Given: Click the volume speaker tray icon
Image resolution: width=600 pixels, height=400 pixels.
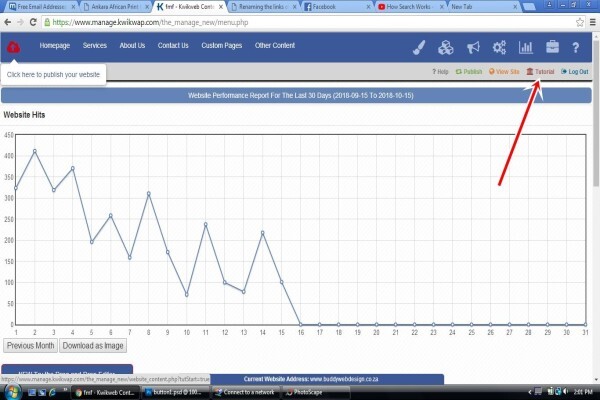Looking at the screenshot, I should coord(565,392).
